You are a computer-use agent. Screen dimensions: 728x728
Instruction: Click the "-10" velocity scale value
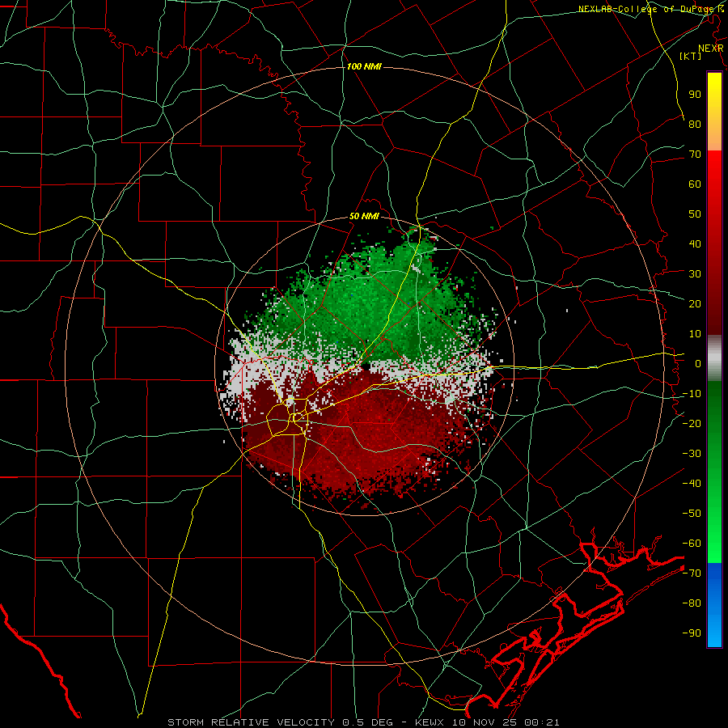click(x=692, y=394)
